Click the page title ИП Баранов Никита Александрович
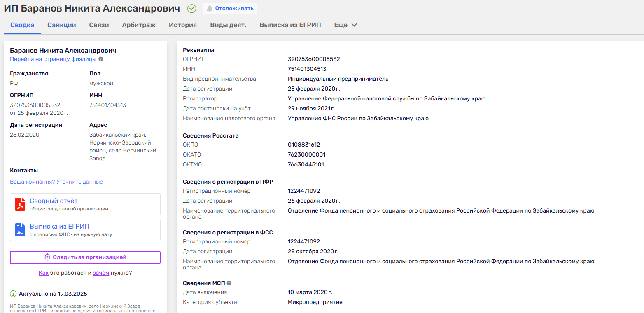 tap(92, 8)
